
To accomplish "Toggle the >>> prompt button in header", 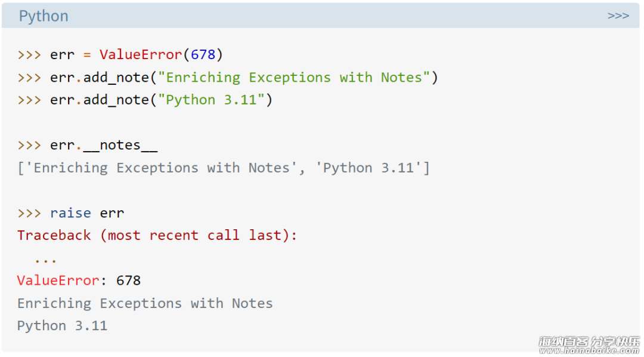I will (618, 16).
